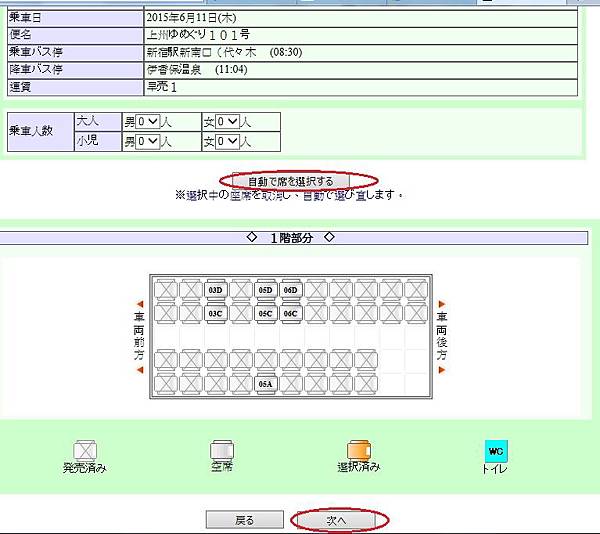Pick seat 05C on the seat map
Image resolution: width=600 pixels, height=534 pixels.
[266, 314]
